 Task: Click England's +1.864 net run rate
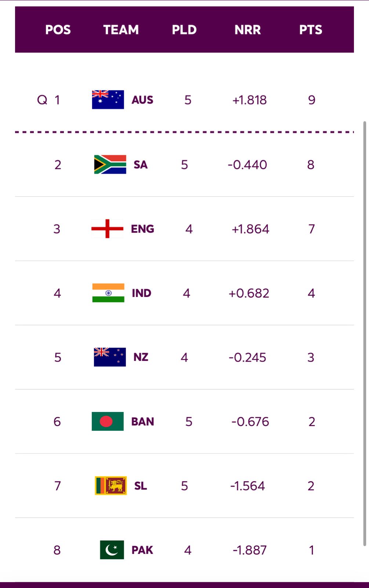click(250, 229)
